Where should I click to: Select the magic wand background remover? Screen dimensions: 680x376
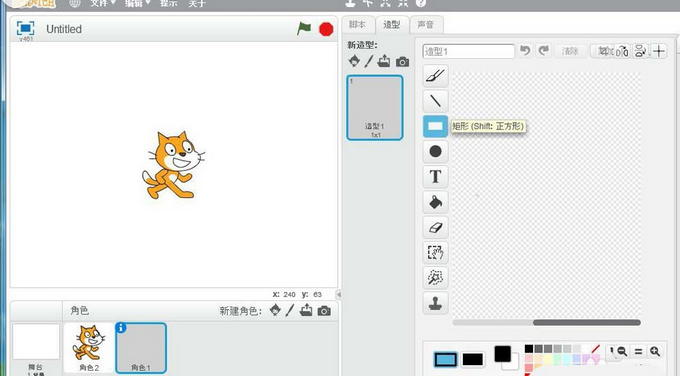(x=435, y=278)
